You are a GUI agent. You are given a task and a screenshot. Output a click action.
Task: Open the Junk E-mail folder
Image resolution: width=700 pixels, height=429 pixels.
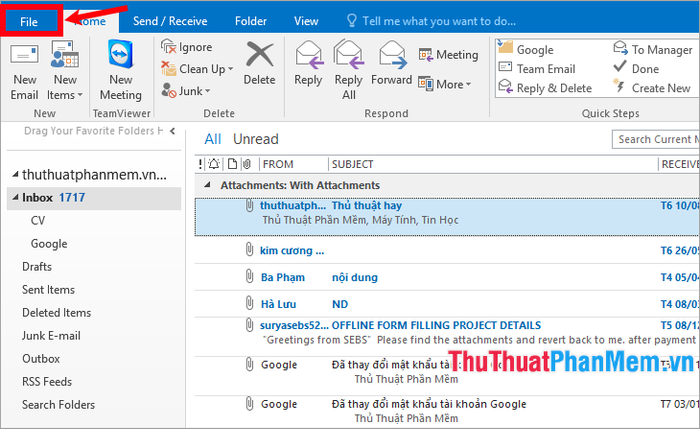tap(51, 336)
